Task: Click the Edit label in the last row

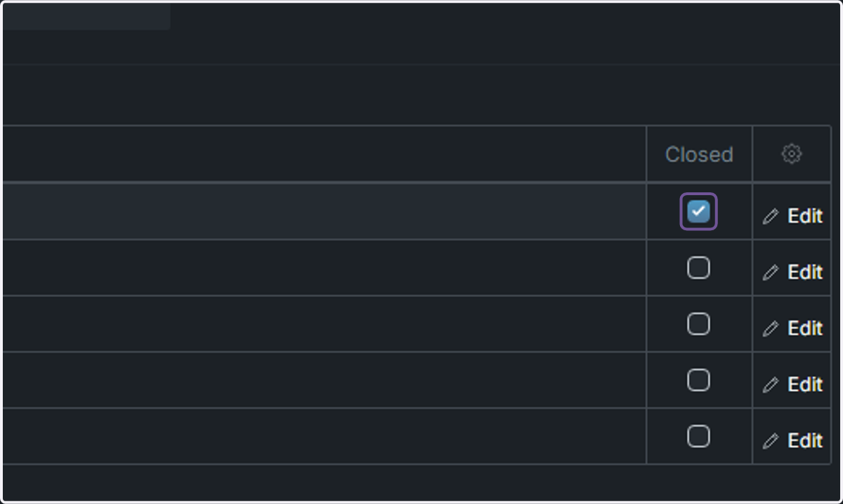Action: tap(805, 441)
